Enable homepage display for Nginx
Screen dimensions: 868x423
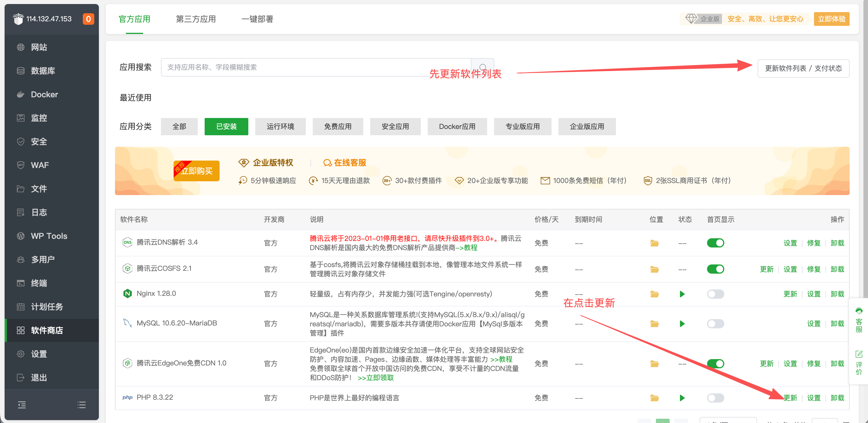click(715, 294)
